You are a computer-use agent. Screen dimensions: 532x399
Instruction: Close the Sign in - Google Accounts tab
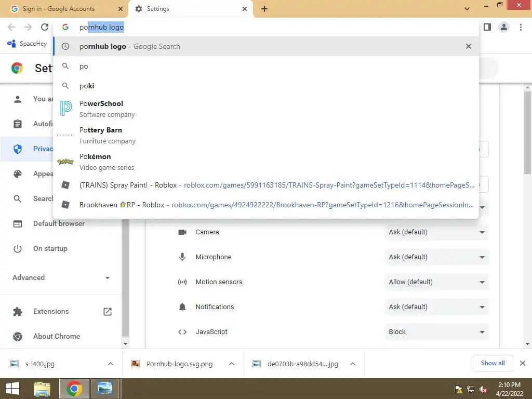tap(120, 9)
